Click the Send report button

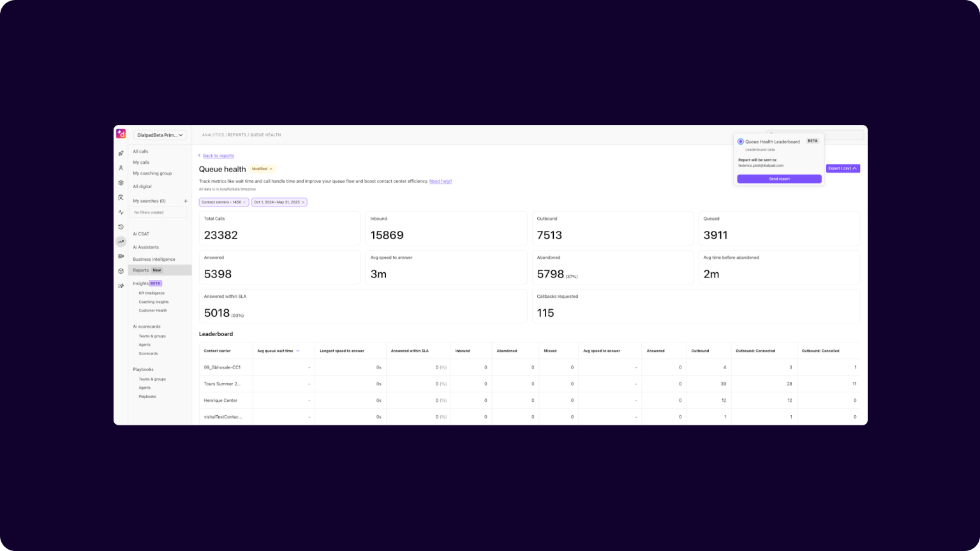coord(778,179)
